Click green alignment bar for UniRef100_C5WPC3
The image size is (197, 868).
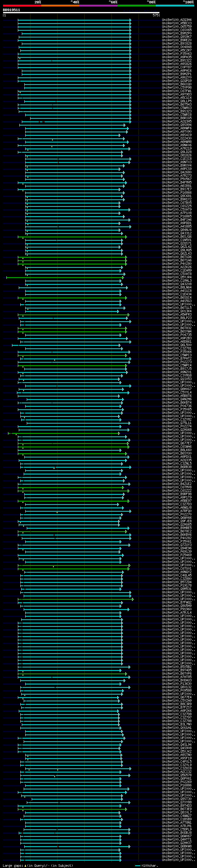[x=72, y=355]
